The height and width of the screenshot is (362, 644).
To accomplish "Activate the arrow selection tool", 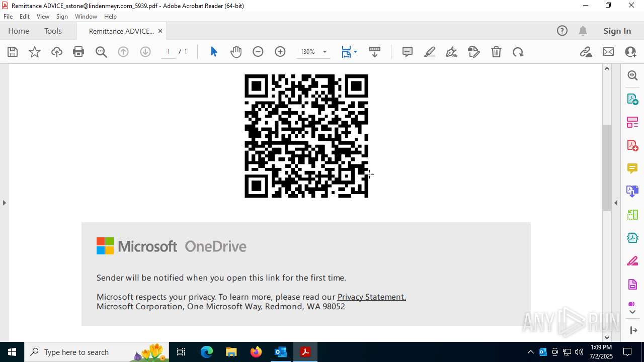I will pyautogui.click(x=214, y=52).
